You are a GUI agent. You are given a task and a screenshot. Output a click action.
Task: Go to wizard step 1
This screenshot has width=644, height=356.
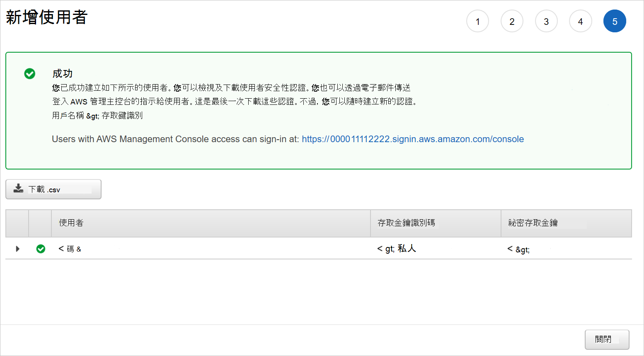(x=477, y=21)
